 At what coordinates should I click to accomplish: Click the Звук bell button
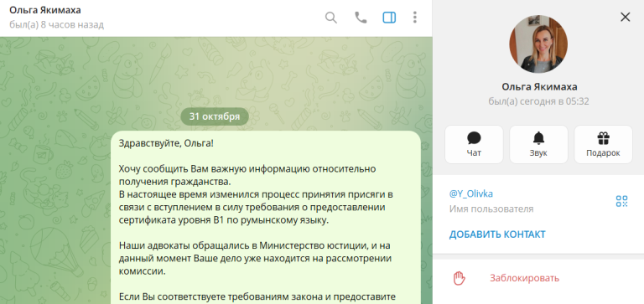point(538,144)
